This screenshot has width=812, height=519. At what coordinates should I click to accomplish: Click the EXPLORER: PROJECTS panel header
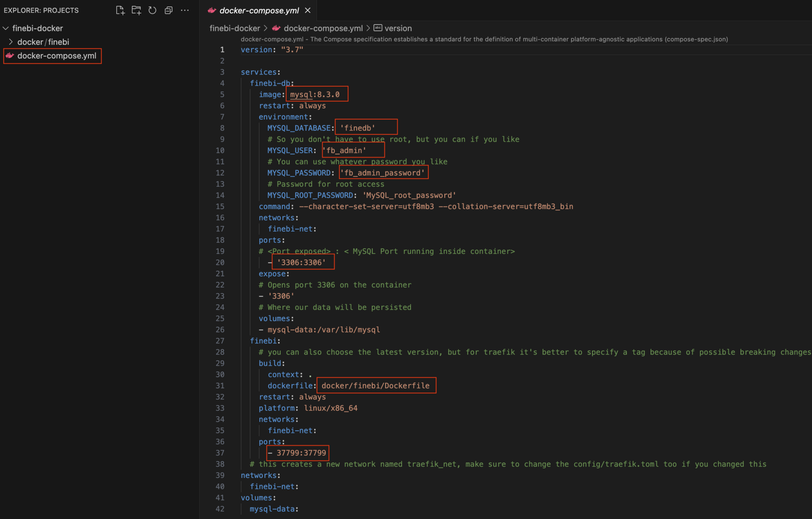tap(41, 10)
